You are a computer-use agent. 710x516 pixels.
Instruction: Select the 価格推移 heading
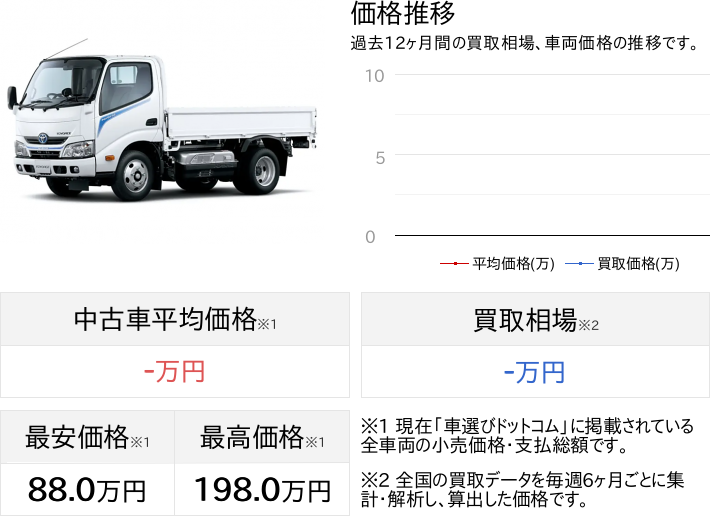403,14
